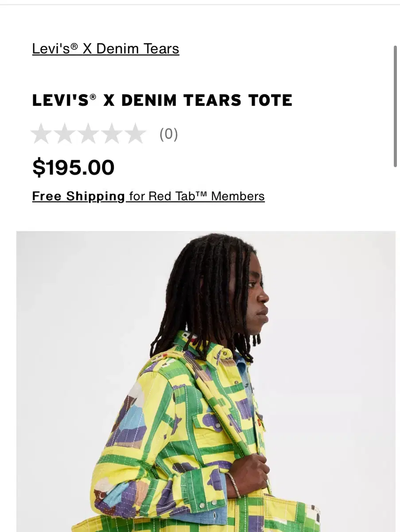Open the product photo of the model

pyautogui.click(x=206, y=381)
